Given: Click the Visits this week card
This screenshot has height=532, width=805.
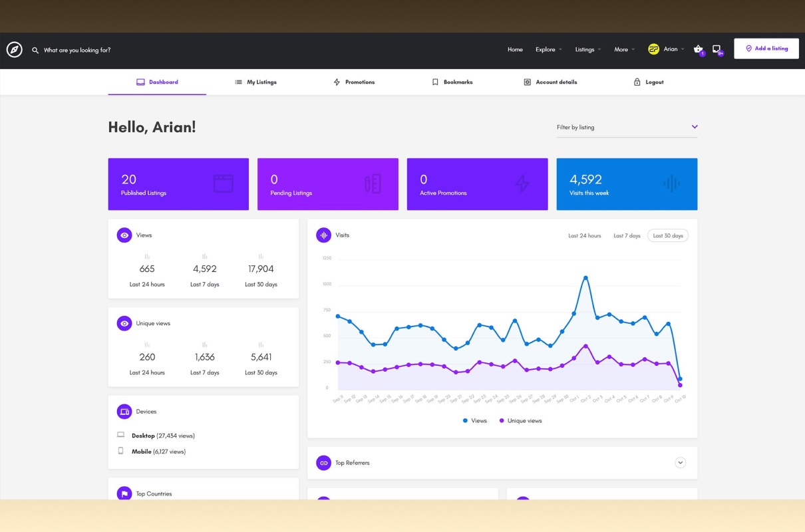Looking at the screenshot, I should pyautogui.click(x=627, y=184).
